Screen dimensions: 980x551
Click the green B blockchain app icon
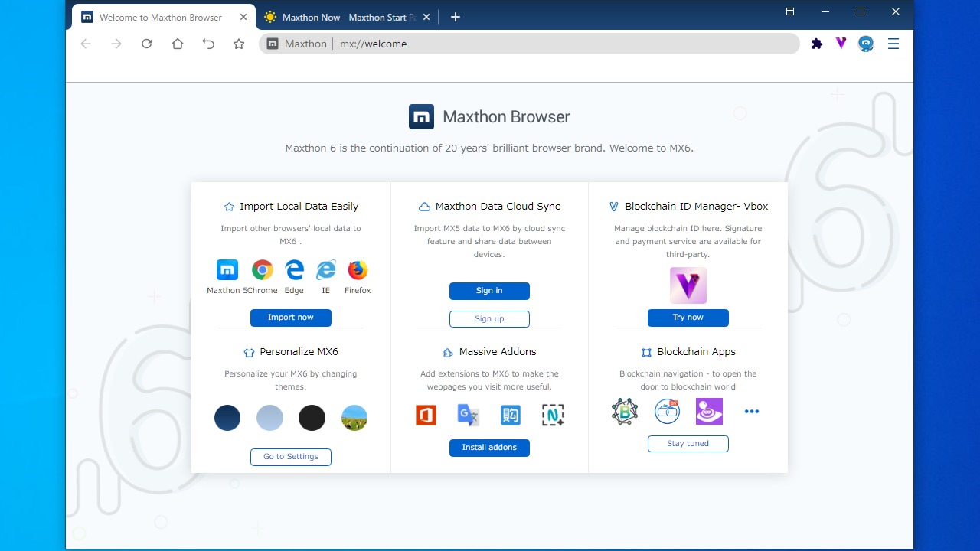pos(625,412)
